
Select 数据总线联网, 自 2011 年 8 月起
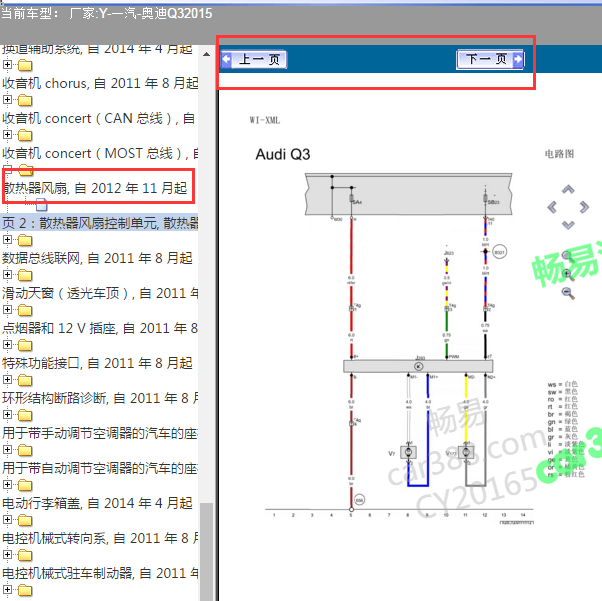coord(97,258)
